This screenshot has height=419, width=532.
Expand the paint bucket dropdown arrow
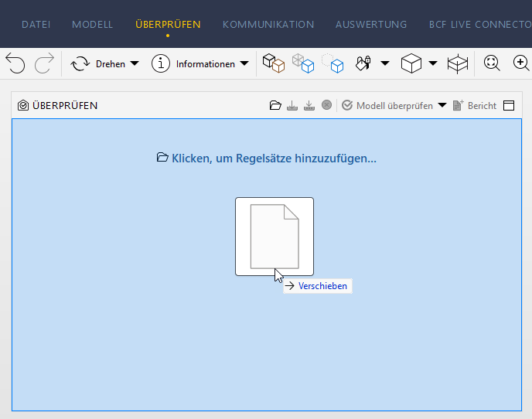385,63
